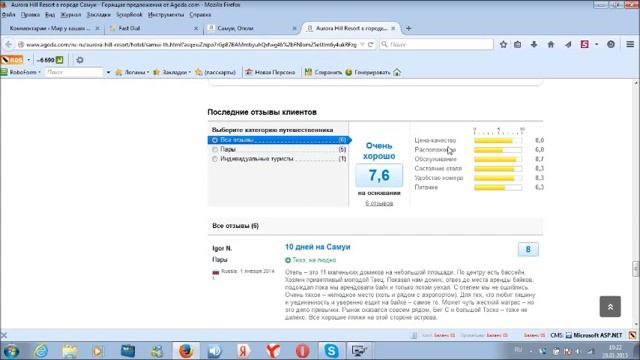The image size is (640, 360).
Task: Open the Логины dropdown
Action: pyautogui.click(x=132, y=72)
